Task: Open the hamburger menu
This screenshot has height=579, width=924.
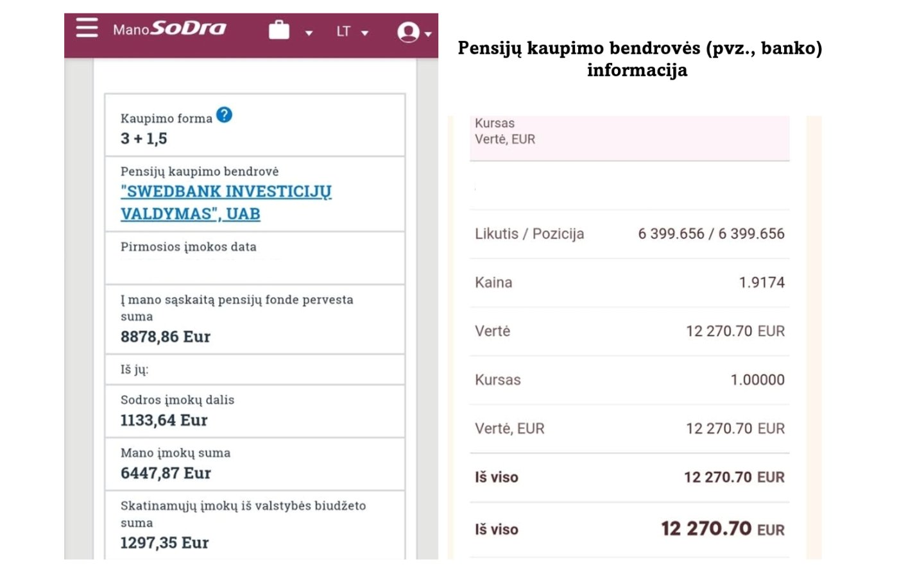Action: click(87, 28)
